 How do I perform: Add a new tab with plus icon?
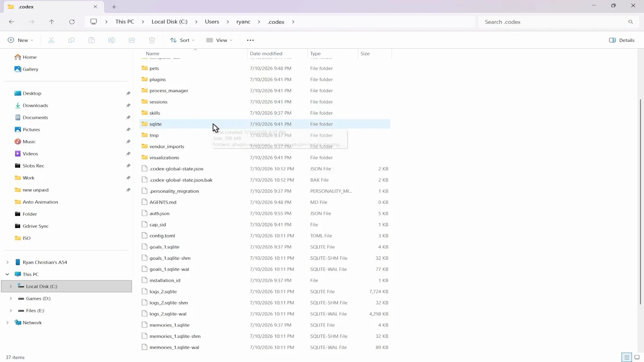114,7
